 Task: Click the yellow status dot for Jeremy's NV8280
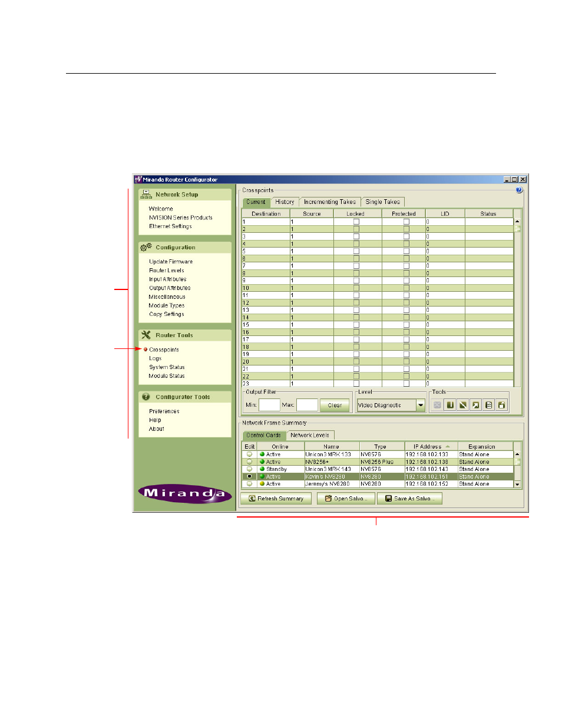coord(262,483)
